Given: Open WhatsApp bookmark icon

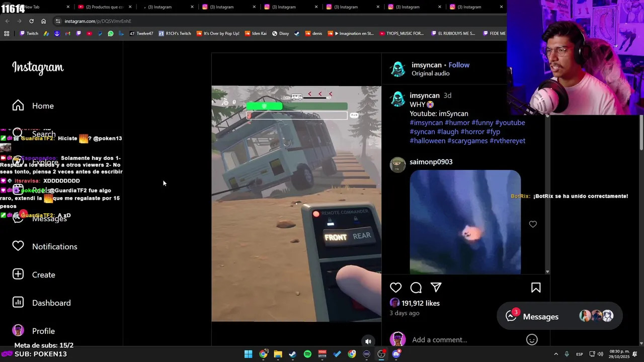Looking at the screenshot, I should click(111, 34).
